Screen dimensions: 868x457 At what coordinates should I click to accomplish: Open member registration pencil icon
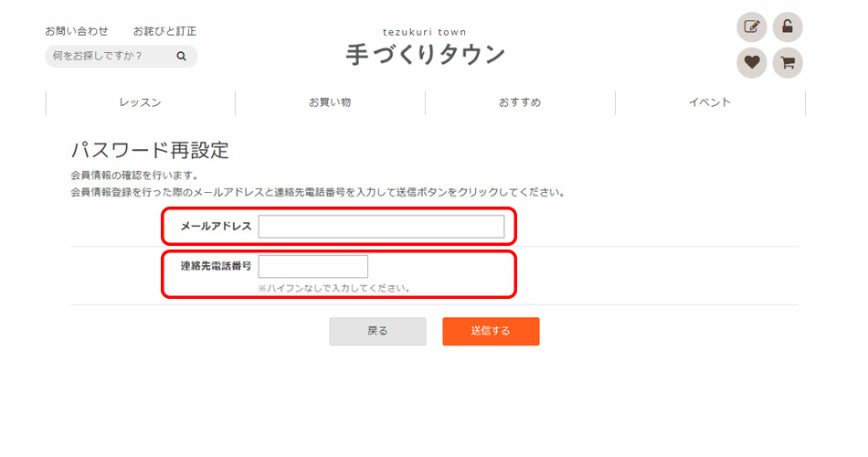coord(751,27)
